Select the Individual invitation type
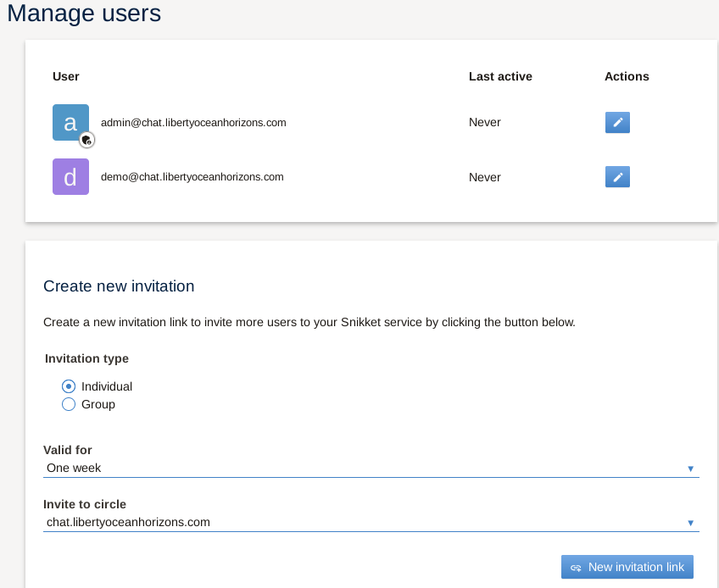719x588 pixels. [x=69, y=386]
